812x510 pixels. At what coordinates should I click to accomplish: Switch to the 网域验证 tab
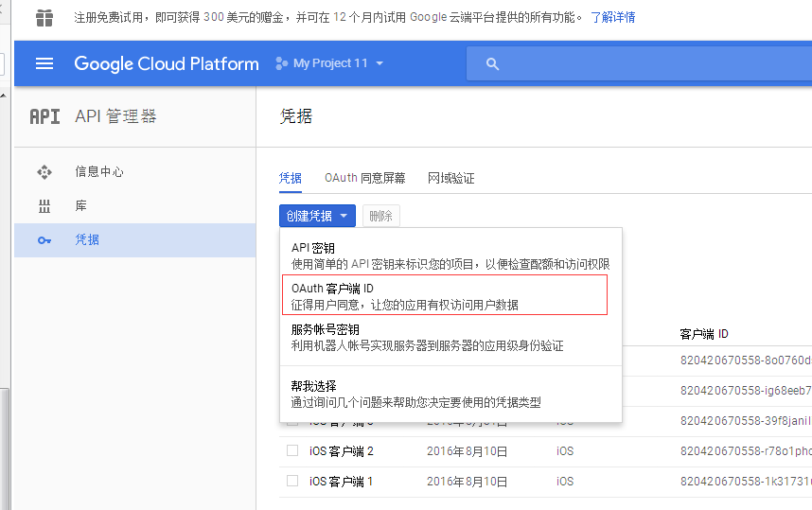(451, 179)
